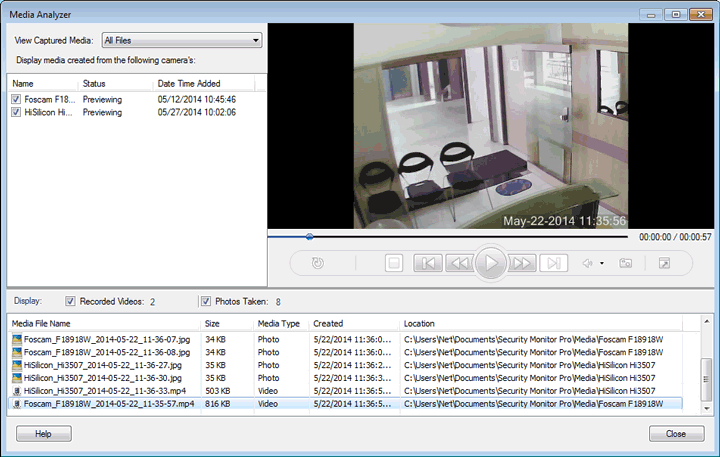Screen dimensions: 720x457
Task: Select HiSilicon_Hi3507_2014-05-22_11-36-30.jpg file
Action: point(345,378)
